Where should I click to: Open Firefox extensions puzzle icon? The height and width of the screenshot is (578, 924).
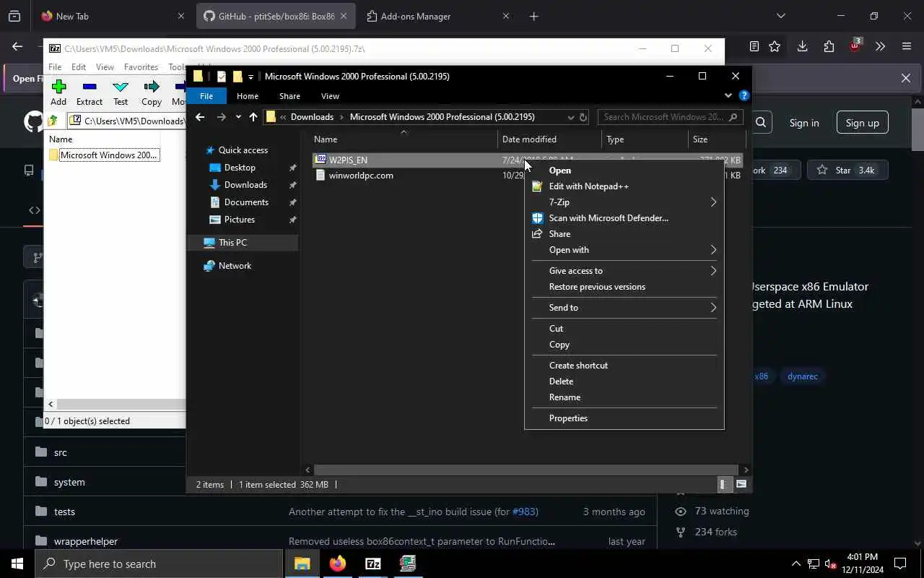(829, 46)
